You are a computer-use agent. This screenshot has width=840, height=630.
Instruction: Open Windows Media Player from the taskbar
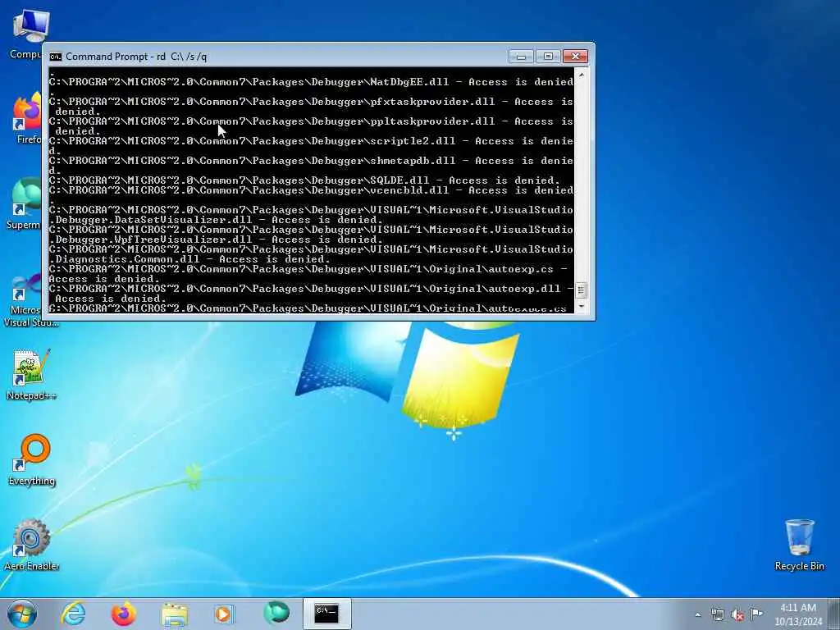[x=224, y=614]
